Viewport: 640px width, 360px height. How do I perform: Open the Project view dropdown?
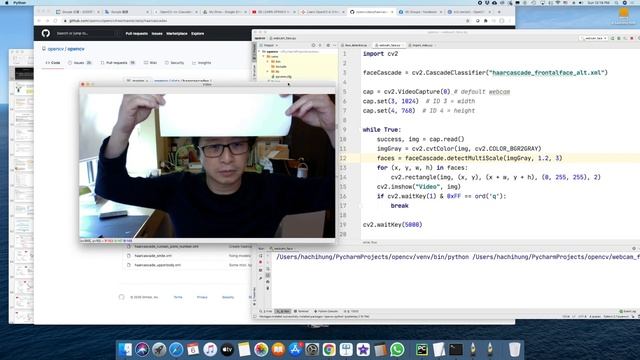[x=269, y=45]
